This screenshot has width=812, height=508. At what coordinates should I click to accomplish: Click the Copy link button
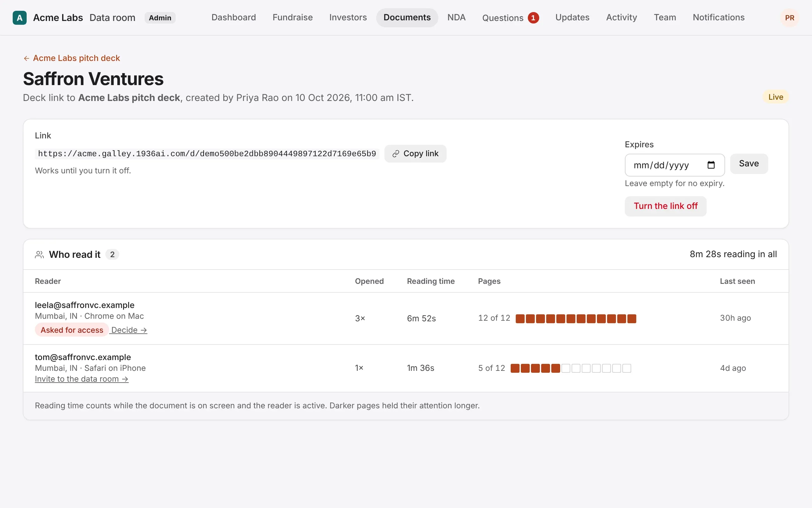pos(415,154)
